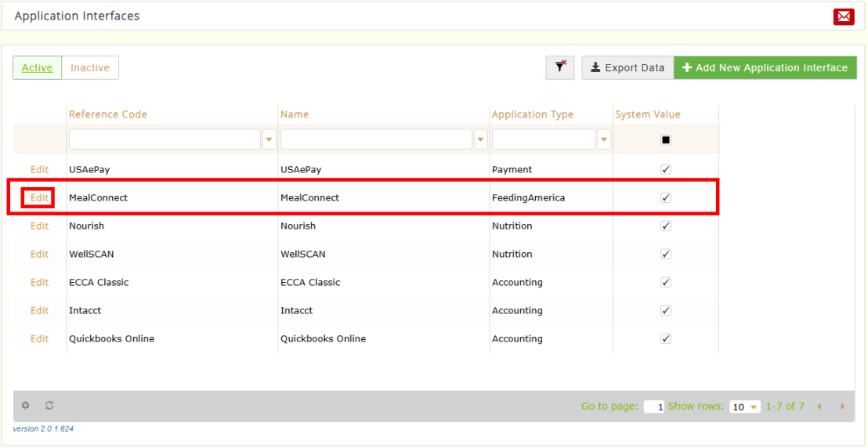Open Reference Code filter dropdown arrow
Viewport: 868px width, 448px height.
coord(269,139)
